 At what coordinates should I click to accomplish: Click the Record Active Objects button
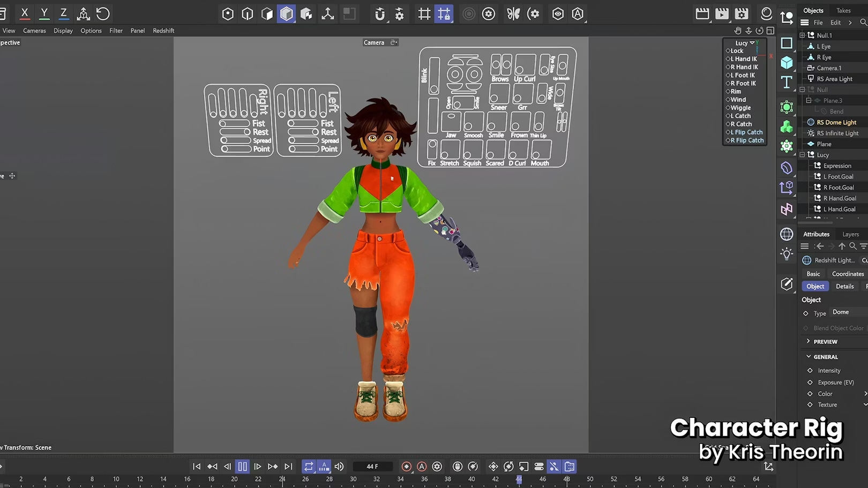click(x=406, y=467)
